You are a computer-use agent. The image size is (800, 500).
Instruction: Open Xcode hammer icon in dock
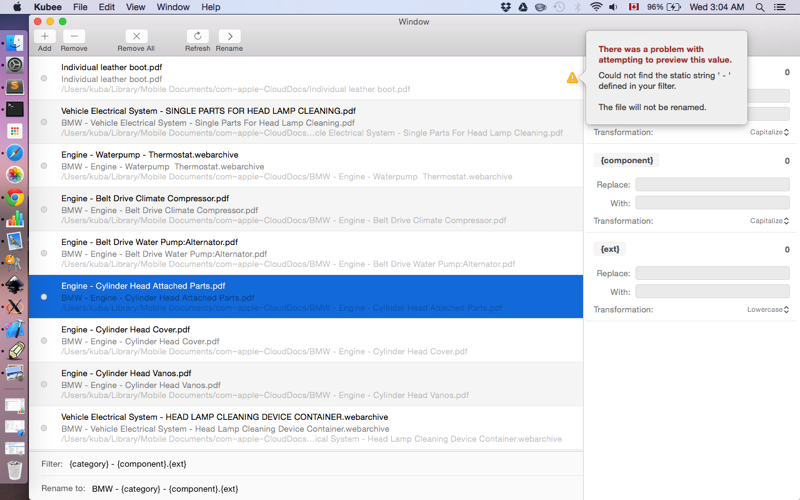pyautogui.click(x=15, y=329)
